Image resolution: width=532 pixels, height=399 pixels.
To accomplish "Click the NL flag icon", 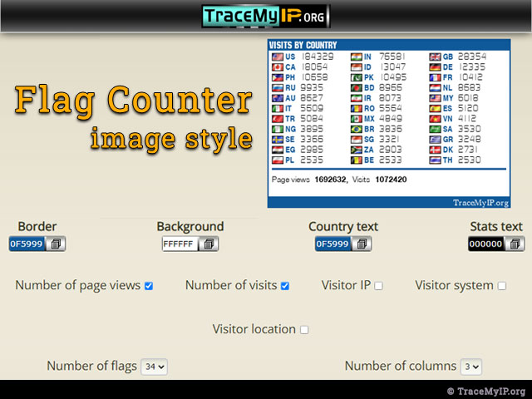I will pyautogui.click(x=435, y=88).
